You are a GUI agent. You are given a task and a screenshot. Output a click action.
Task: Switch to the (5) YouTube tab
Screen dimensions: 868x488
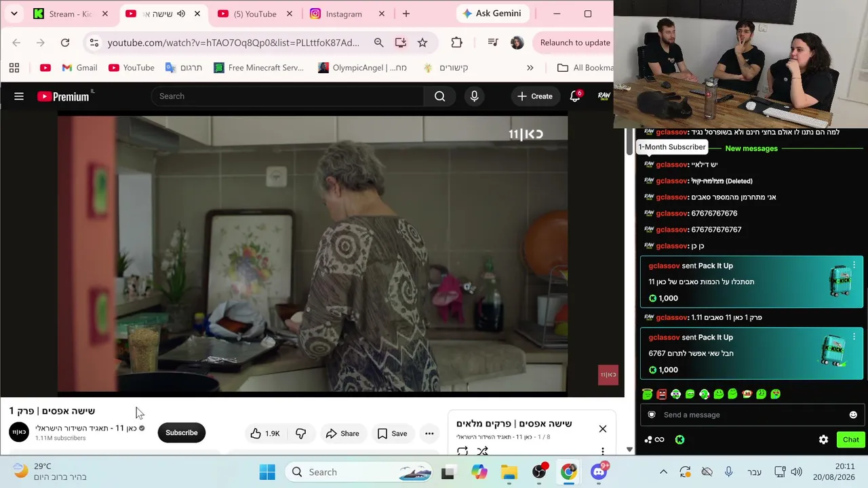point(254,14)
